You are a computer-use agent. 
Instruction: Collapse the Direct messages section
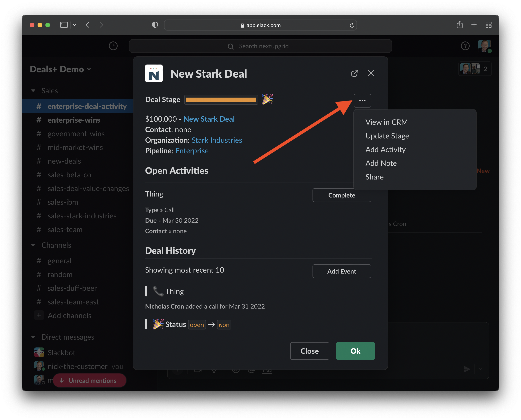point(33,337)
